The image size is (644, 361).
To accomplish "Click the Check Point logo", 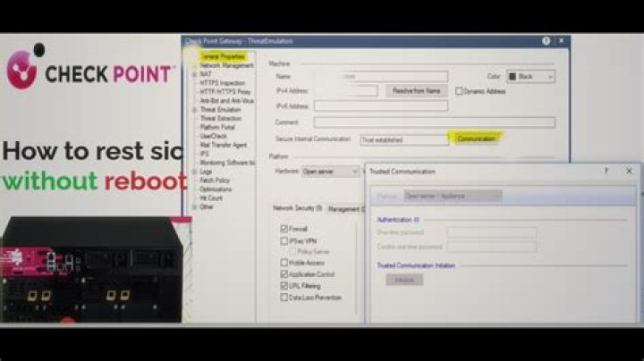I will (x=88, y=73).
